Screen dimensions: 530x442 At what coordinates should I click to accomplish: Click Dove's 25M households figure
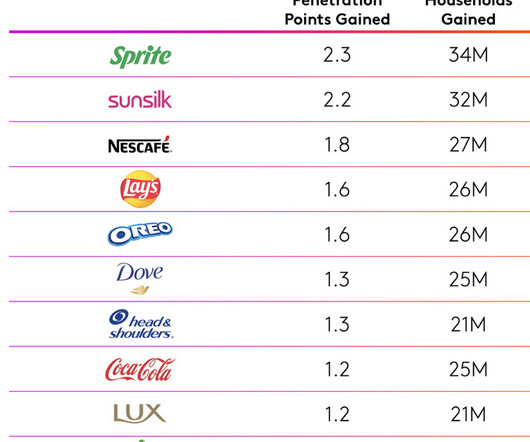click(468, 279)
